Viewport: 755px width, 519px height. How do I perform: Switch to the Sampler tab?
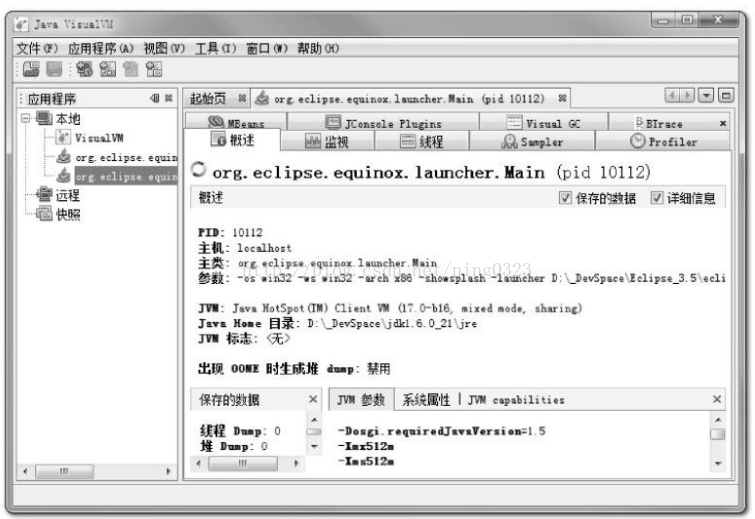[x=532, y=142]
